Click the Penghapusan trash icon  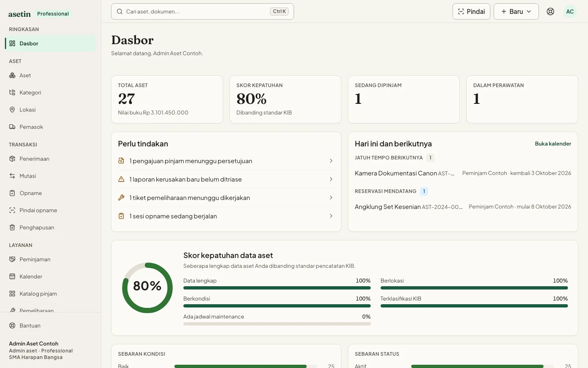tap(12, 227)
